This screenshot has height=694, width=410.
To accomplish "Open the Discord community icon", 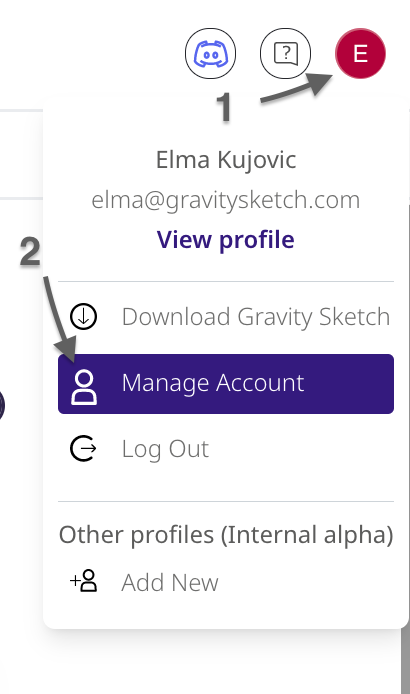I will point(210,54).
